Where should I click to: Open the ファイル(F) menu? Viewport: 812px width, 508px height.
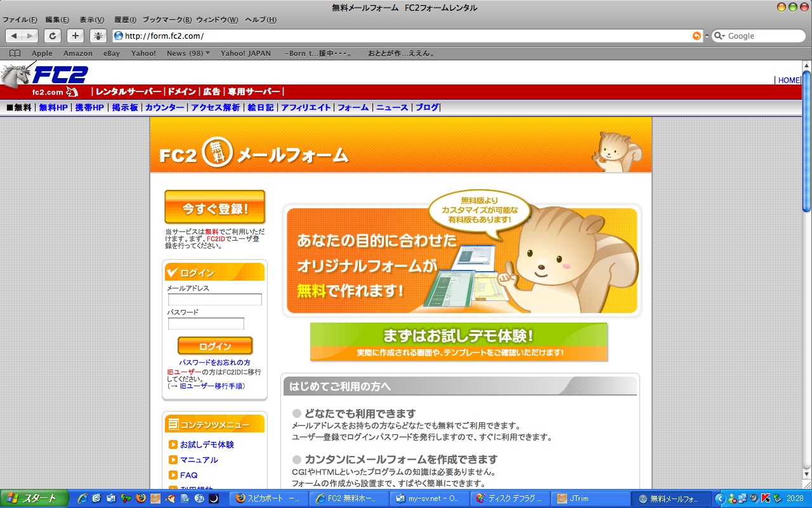20,20
